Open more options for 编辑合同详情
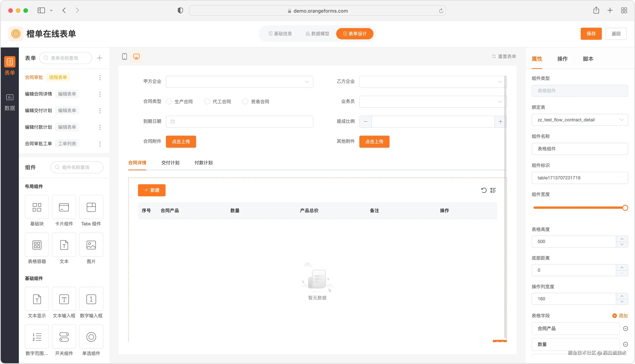Image resolution: width=635 pixels, height=364 pixels. pos(100,94)
